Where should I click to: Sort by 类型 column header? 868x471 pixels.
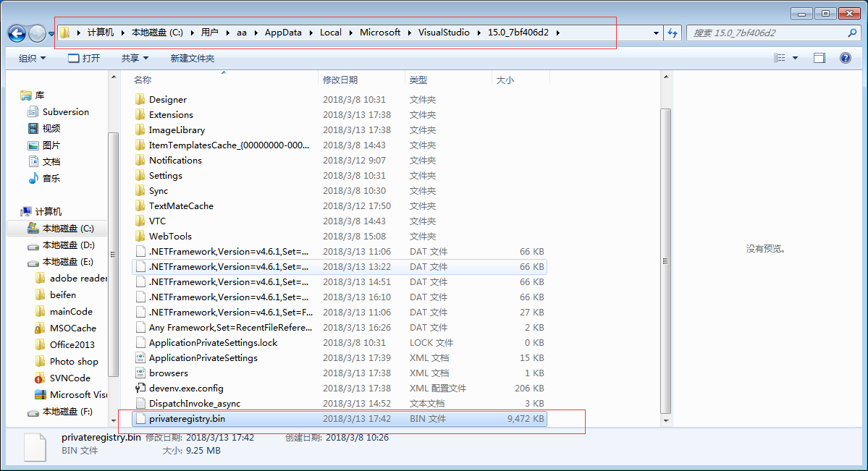pos(418,80)
